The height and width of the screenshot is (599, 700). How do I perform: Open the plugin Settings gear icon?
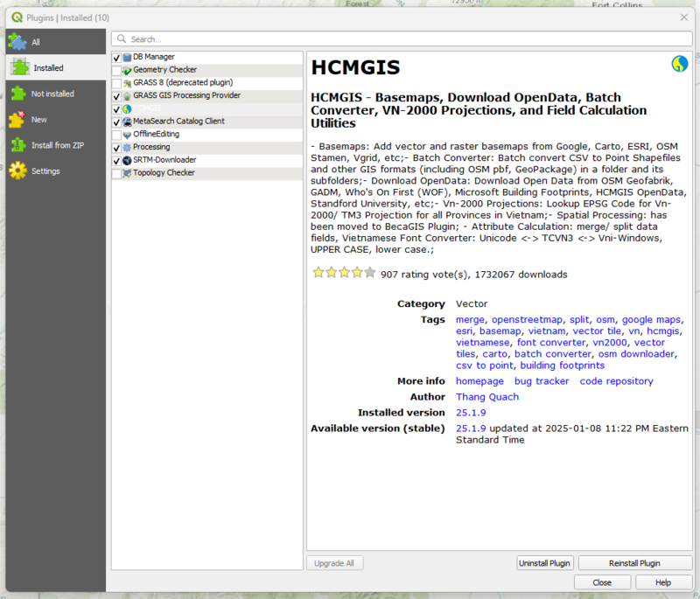click(x=19, y=171)
